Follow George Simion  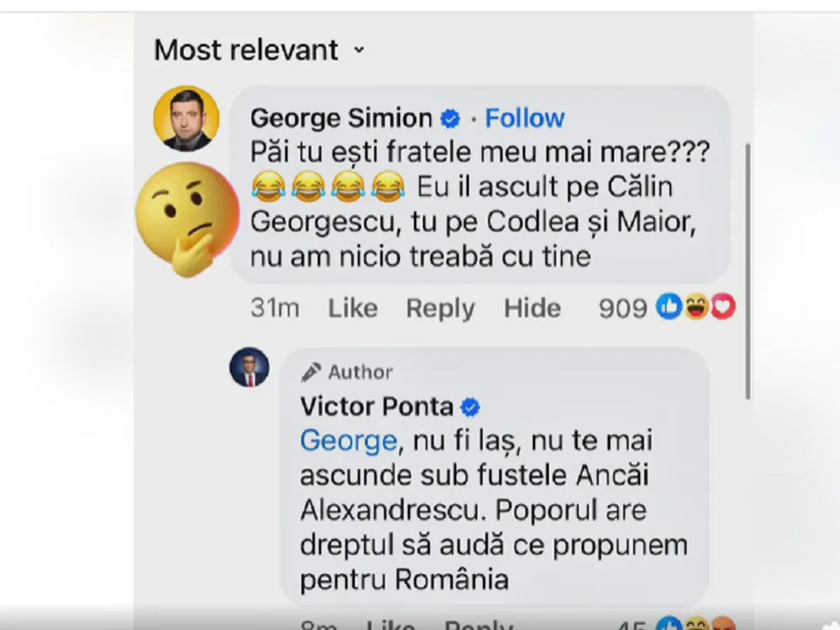(x=524, y=118)
